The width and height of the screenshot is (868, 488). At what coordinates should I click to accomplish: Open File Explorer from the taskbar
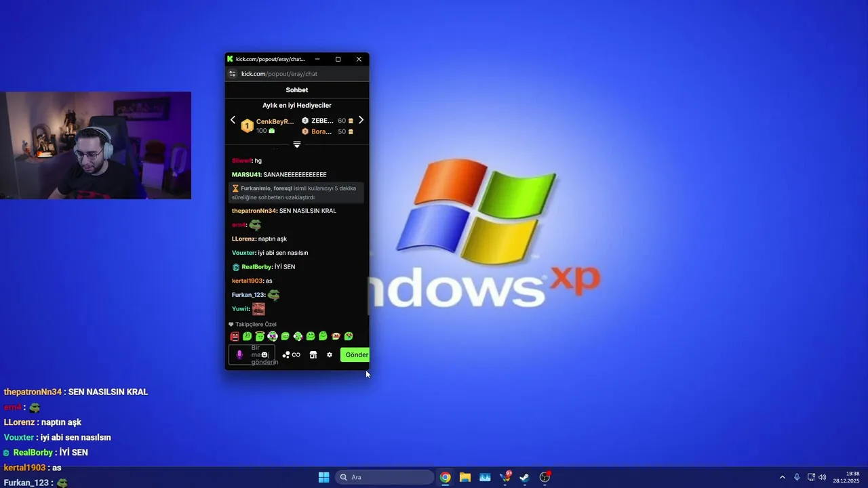(465, 477)
